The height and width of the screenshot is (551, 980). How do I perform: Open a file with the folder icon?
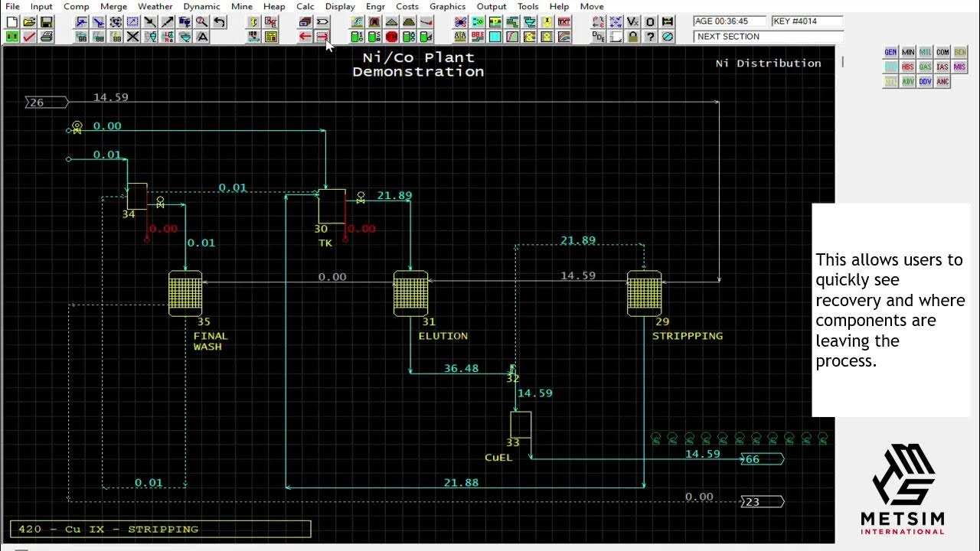(29, 22)
